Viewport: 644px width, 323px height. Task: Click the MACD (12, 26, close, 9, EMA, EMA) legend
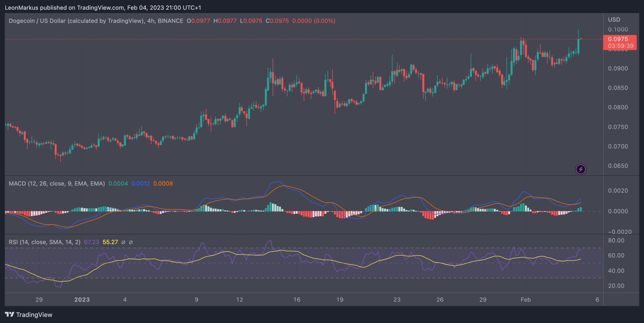[x=57, y=184]
